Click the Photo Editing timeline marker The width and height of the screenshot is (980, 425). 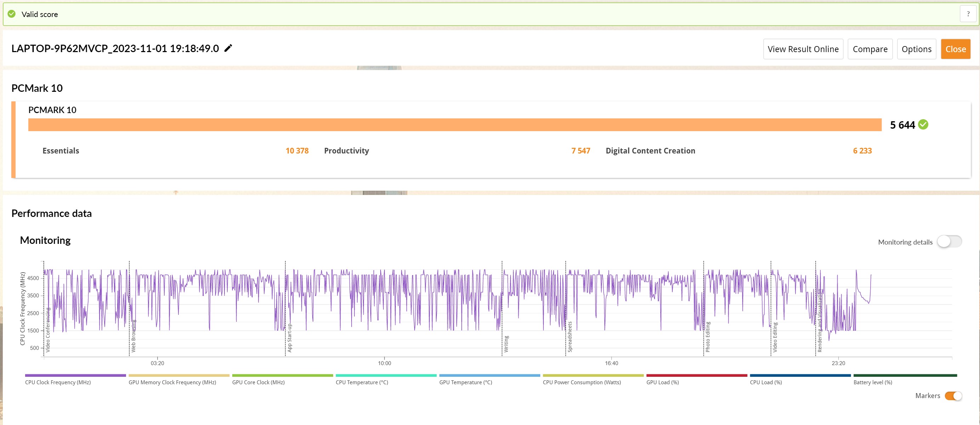[x=708, y=337]
